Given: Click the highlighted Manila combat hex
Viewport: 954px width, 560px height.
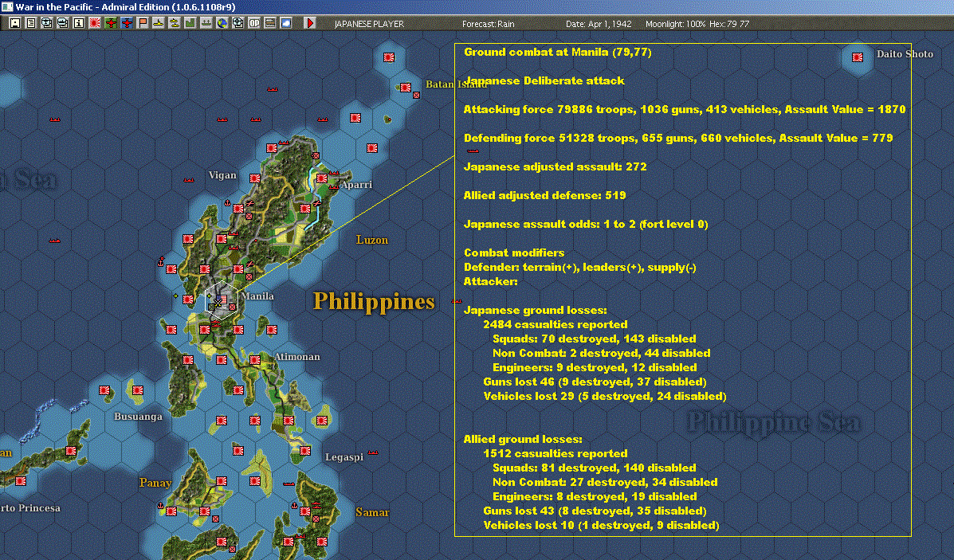Looking at the screenshot, I should click(220, 300).
